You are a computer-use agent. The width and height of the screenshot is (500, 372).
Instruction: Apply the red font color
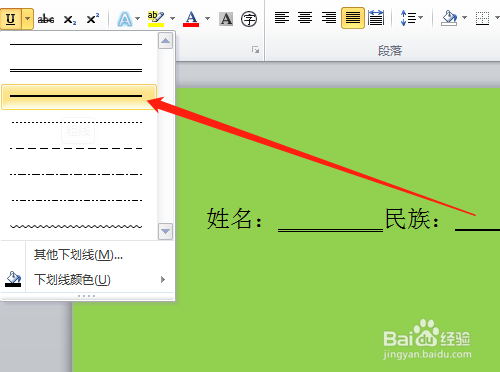191,19
